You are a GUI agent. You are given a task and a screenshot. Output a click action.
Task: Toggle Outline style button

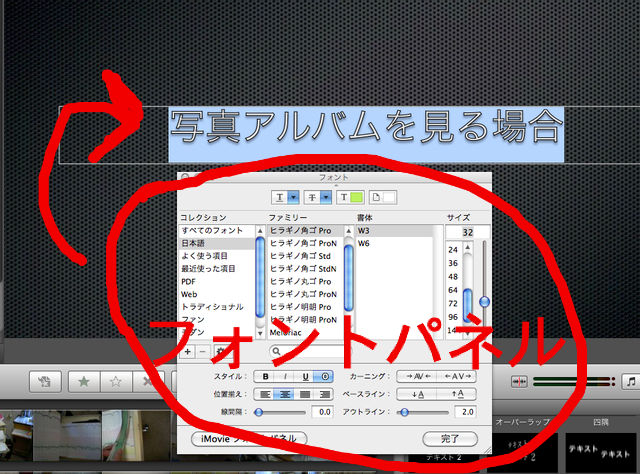coord(324,376)
